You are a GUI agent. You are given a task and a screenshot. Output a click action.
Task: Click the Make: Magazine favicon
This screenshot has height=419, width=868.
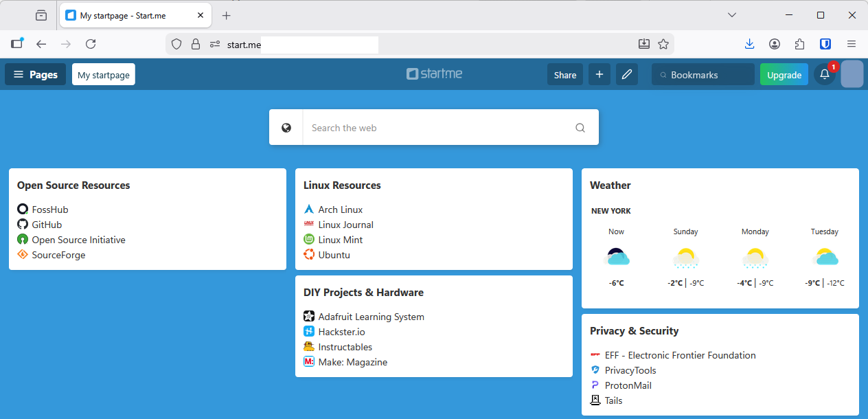[x=309, y=362]
